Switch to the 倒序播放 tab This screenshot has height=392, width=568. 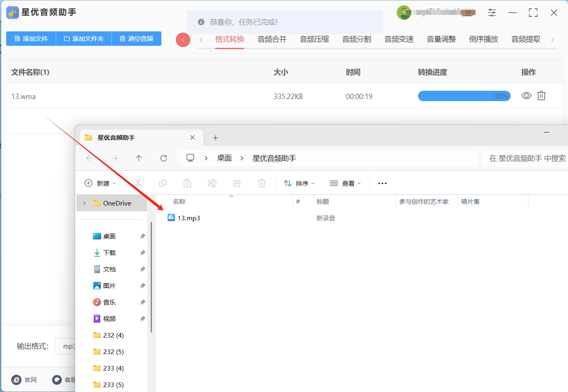484,39
